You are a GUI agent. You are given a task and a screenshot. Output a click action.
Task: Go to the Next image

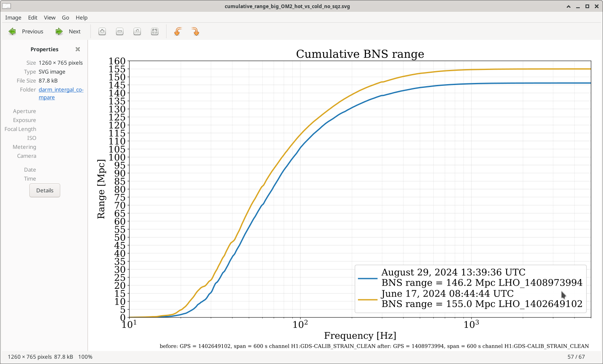pyautogui.click(x=68, y=31)
